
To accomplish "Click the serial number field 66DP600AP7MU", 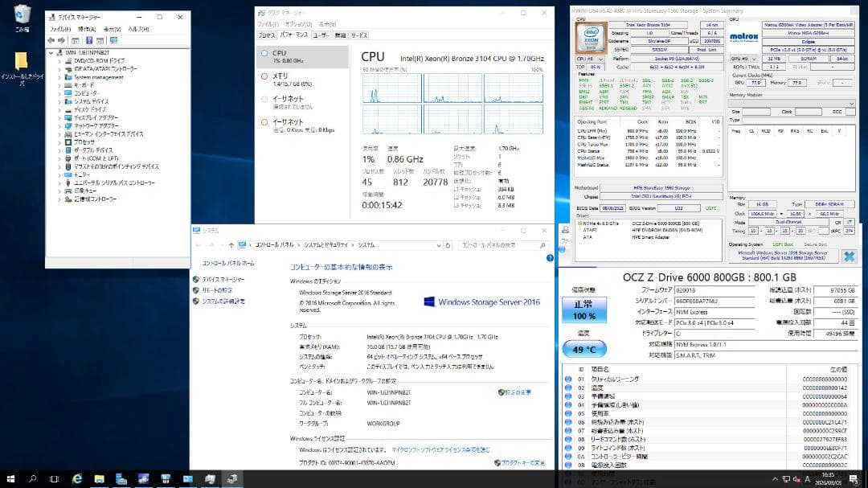I will (x=714, y=301).
